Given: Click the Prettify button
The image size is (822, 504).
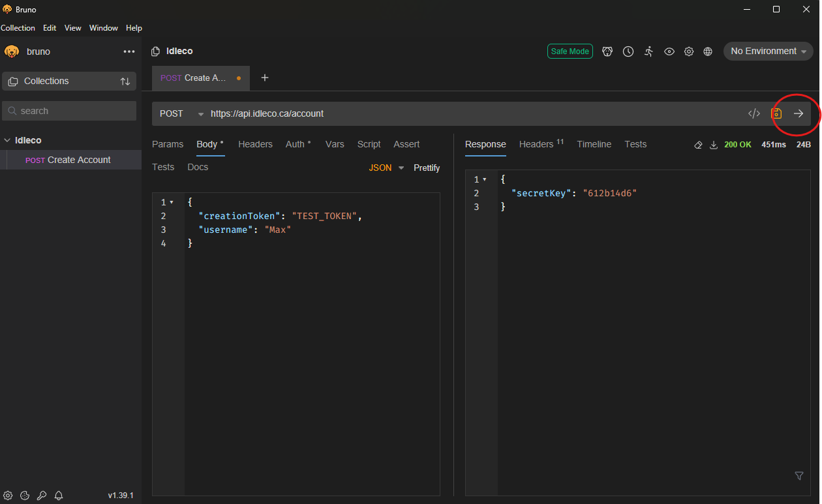Looking at the screenshot, I should point(427,168).
